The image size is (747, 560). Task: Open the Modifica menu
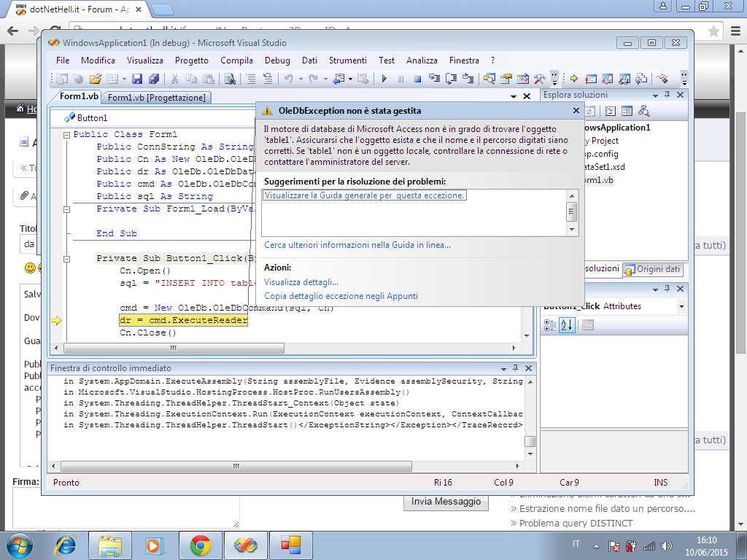click(x=98, y=61)
